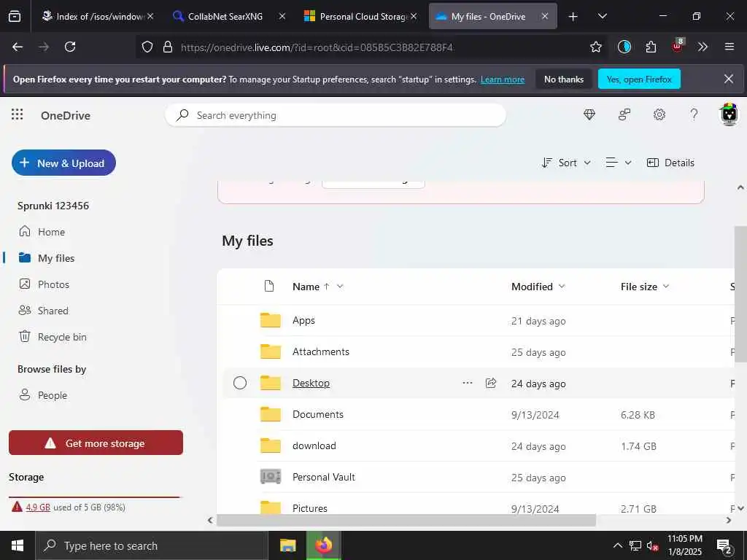Open the help question mark icon

click(x=694, y=114)
